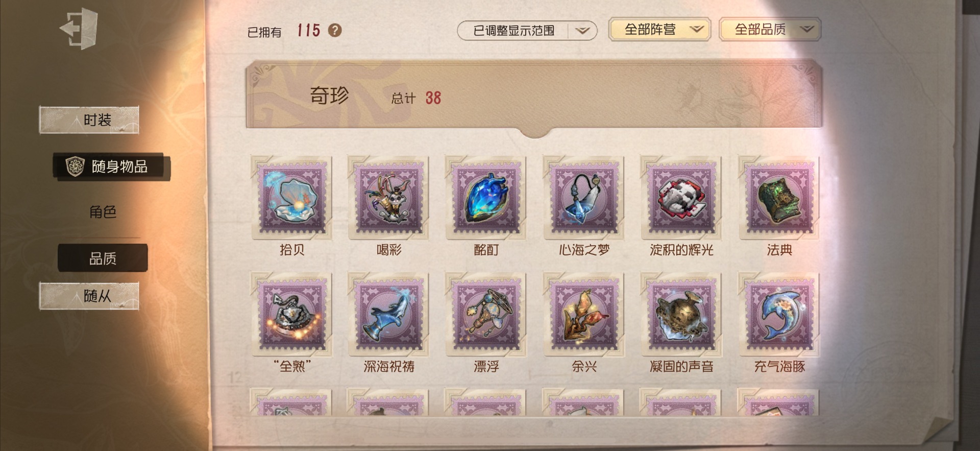
Task: Pick the 心海之梦 pendant accessory
Action: 584,198
